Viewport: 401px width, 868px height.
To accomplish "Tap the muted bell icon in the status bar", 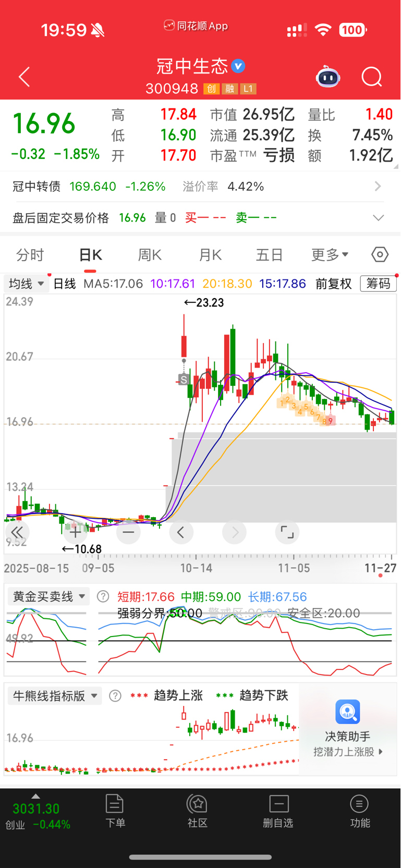I will pyautogui.click(x=98, y=30).
